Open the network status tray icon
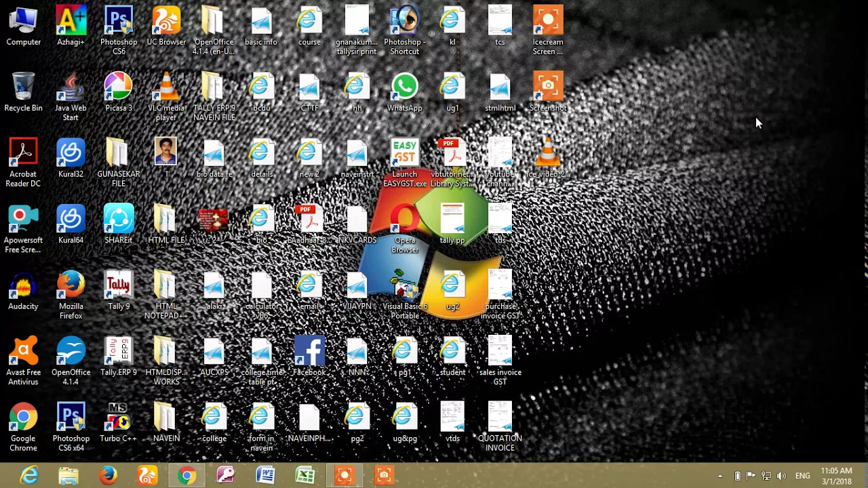Screen dimensions: 868x488 [766, 476]
